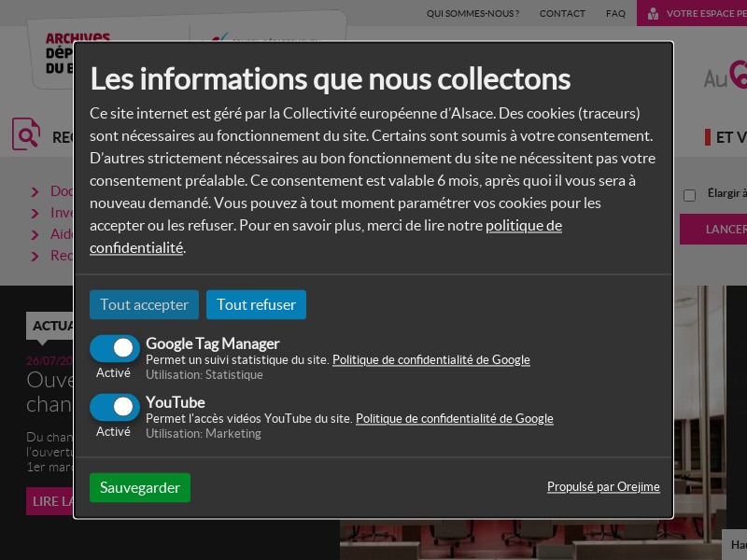The width and height of the screenshot is (747, 560).
Task: Check the Élargir à checkbox
Action: point(689,195)
